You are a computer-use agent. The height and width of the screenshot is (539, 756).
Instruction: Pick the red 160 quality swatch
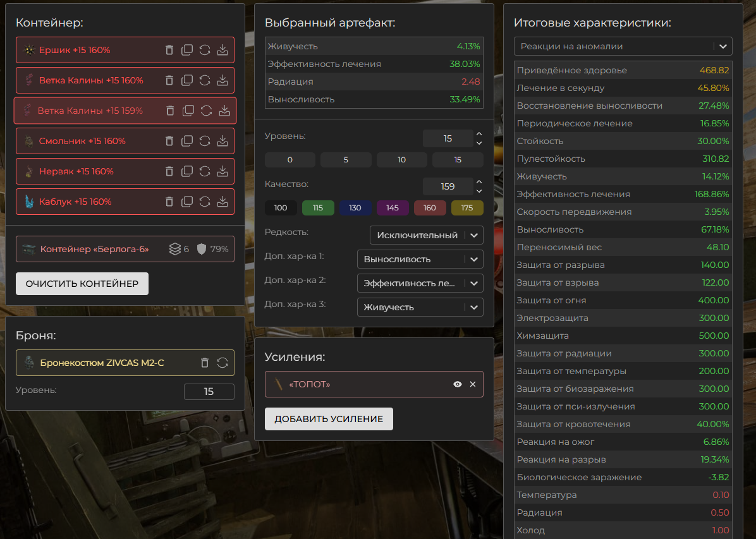[x=429, y=208]
